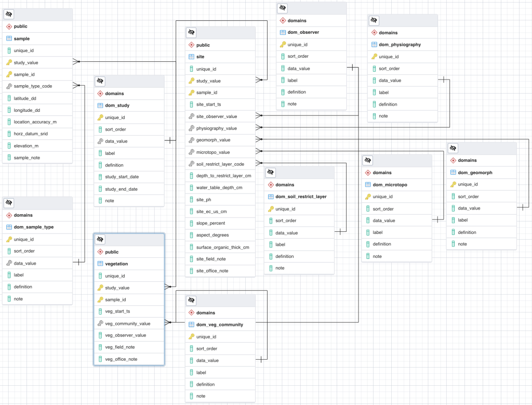This screenshot has height=405, width=532.
Task: Click the primary key icon in dom_geomorph
Action: tap(453, 184)
